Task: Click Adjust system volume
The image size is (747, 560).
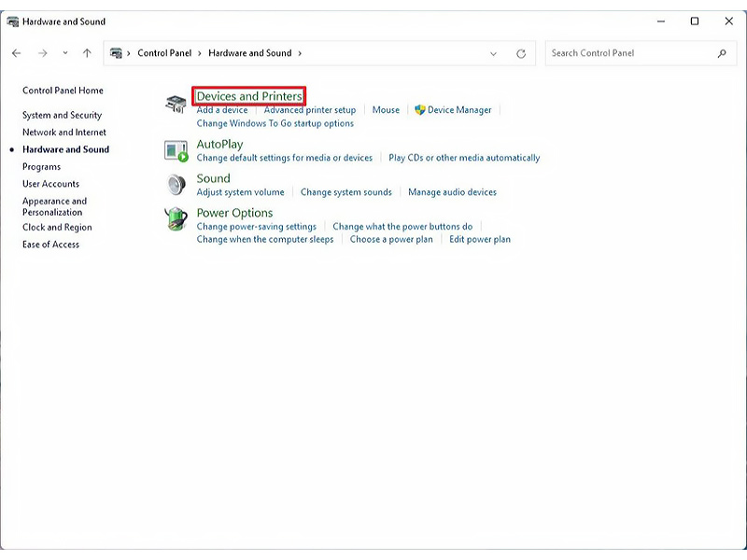Action: click(241, 192)
